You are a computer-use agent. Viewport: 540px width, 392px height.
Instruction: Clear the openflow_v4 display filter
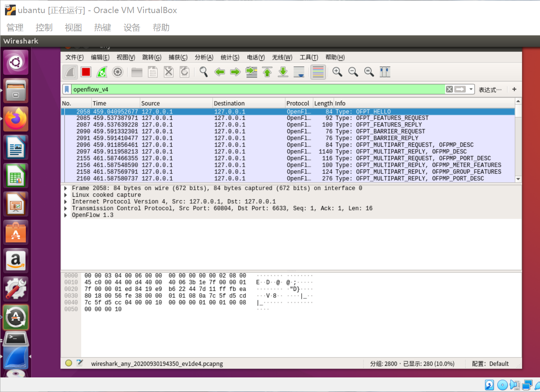point(449,89)
